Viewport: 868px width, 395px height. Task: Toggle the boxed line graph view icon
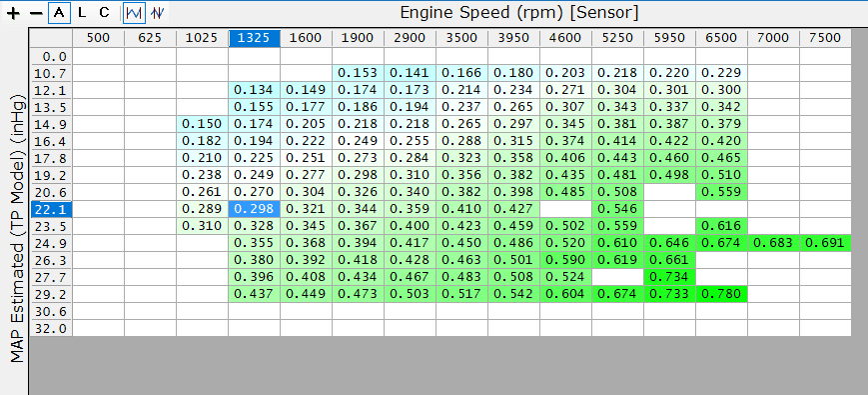click(x=134, y=13)
